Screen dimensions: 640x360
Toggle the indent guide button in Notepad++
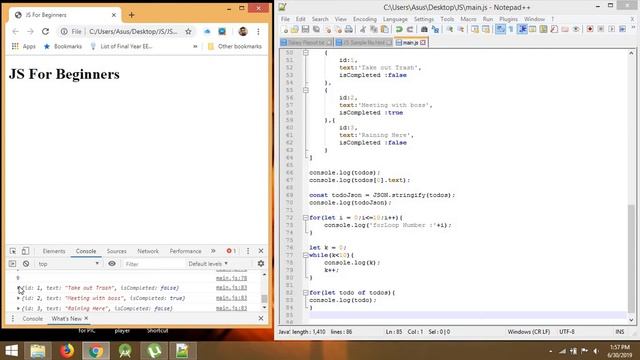point(522,29)
